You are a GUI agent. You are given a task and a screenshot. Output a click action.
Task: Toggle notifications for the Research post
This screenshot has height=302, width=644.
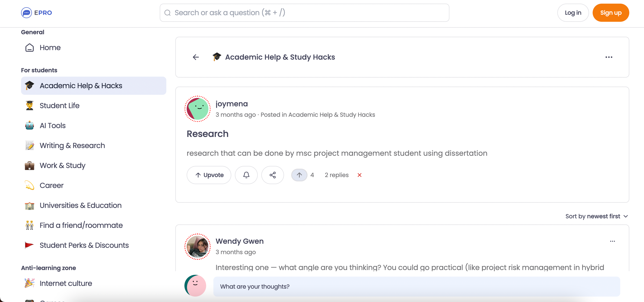246,175
